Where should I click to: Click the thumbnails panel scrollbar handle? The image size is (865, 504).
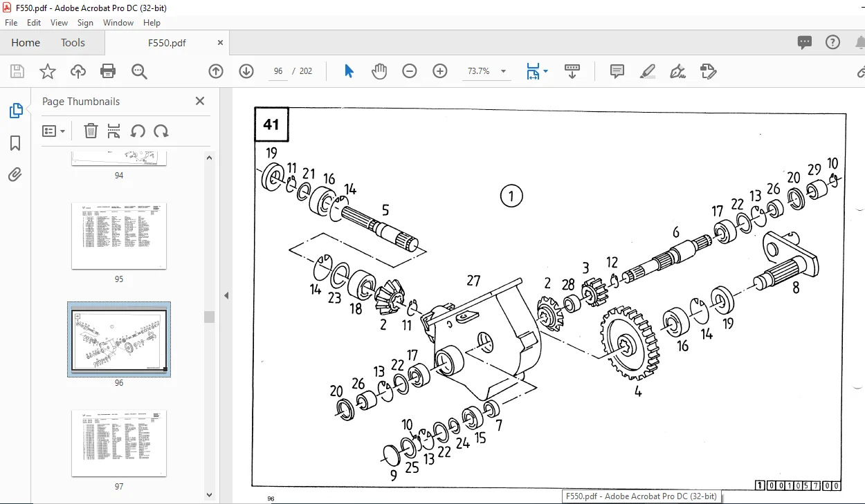tap(209, 317)
